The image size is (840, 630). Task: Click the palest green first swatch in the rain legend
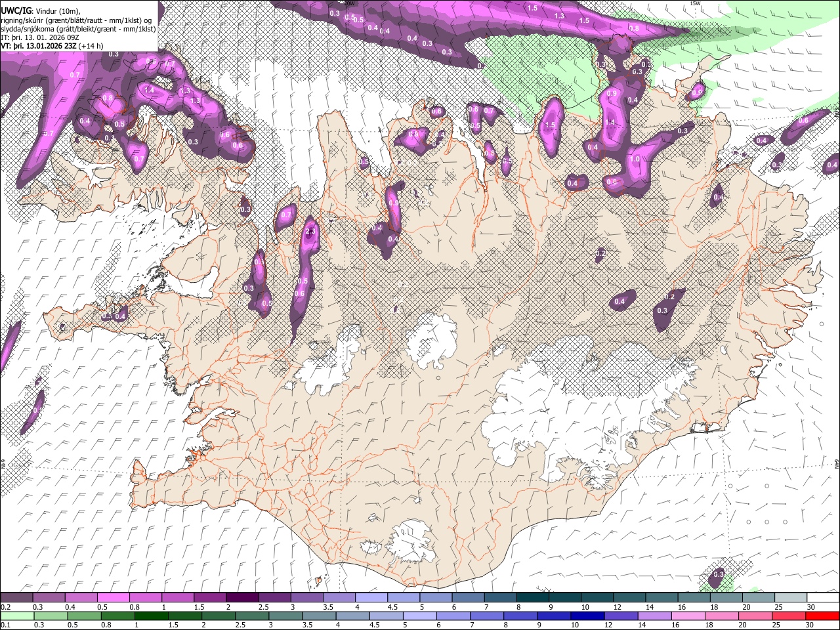(x=16, y=616)
